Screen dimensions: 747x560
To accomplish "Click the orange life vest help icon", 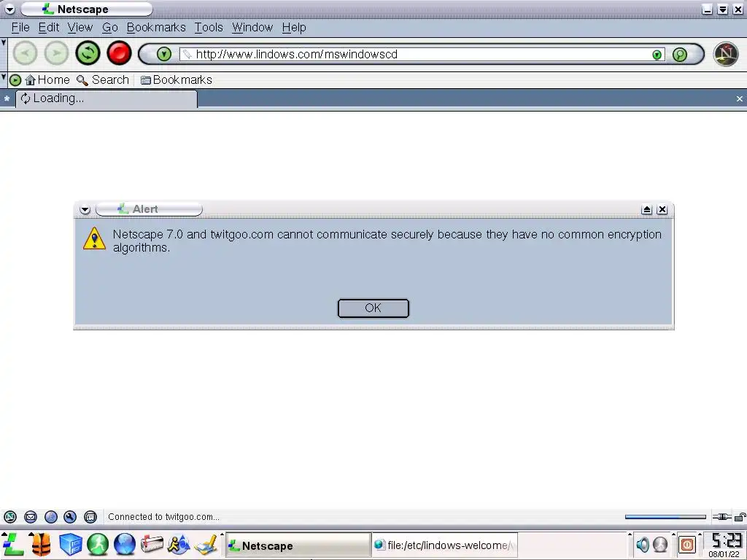I will pyautogui.click(x=41, y=544).
